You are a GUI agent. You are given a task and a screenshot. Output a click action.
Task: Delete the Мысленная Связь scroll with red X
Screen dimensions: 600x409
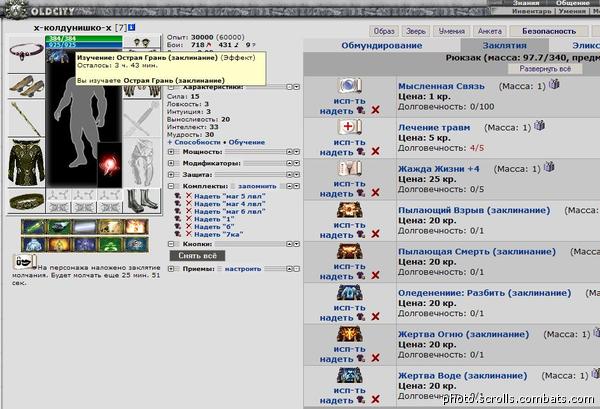tap(375, 110)
